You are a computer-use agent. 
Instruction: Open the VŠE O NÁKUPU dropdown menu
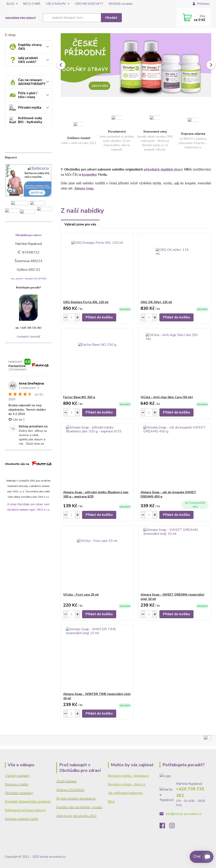tap(57, 4)
